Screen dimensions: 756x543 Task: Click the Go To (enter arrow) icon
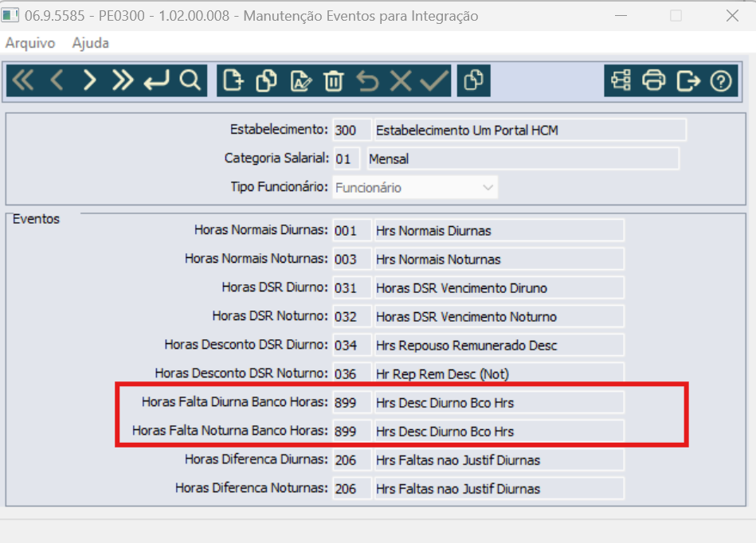(x=156, y=80)
